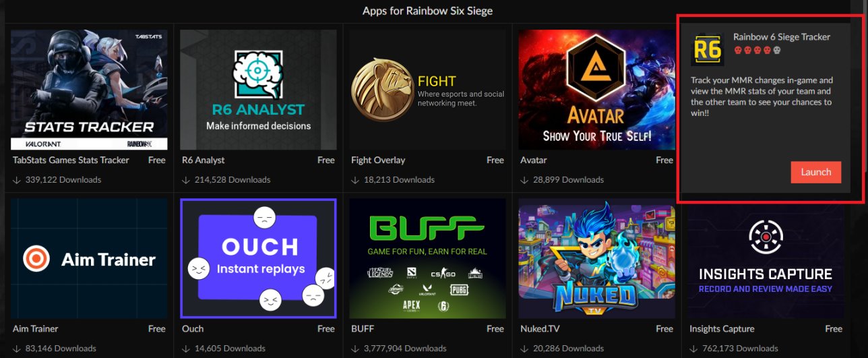Click the Fight Overlay title text
Screen dimensions: 868x358
click(x=378, y=160)
